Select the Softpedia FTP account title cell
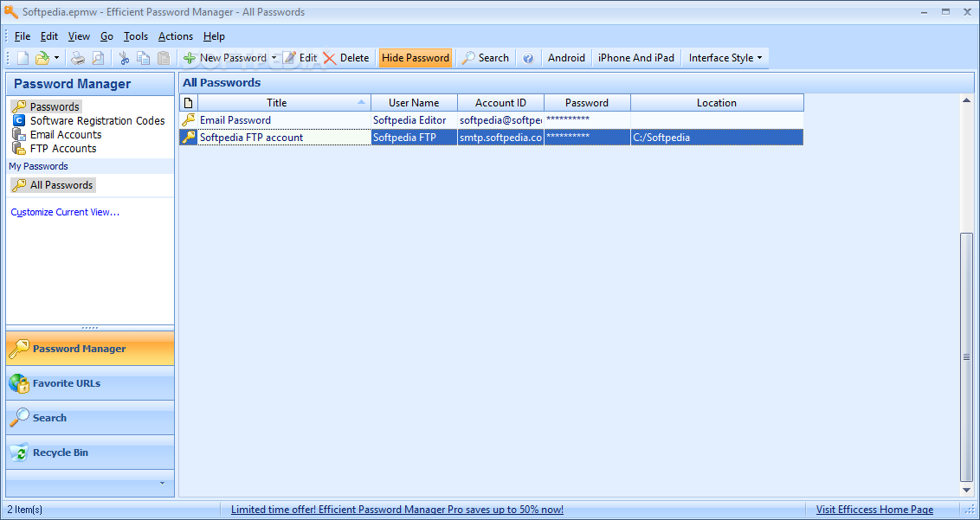The height and width of the screenshot is (520, 980). tap(284, 138)
